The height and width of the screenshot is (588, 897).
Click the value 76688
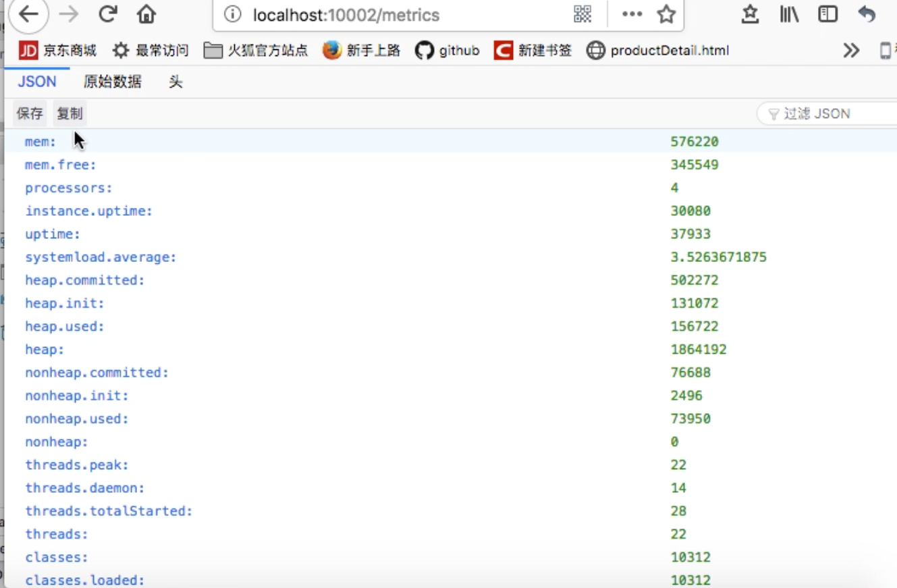[x=690, y=373]
